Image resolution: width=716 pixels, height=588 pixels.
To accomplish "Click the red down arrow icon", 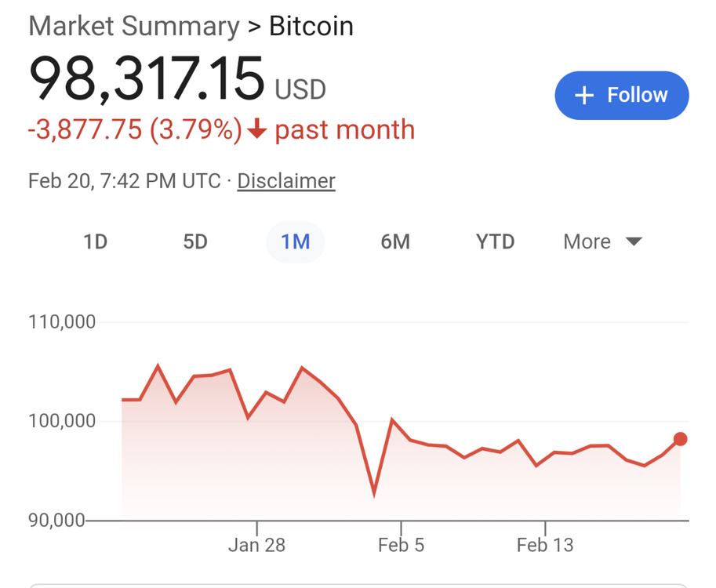I will click(256, 130).
